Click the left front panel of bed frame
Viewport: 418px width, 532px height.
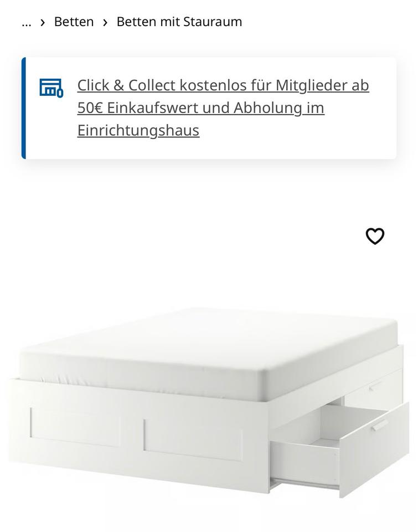click(75, 427)
